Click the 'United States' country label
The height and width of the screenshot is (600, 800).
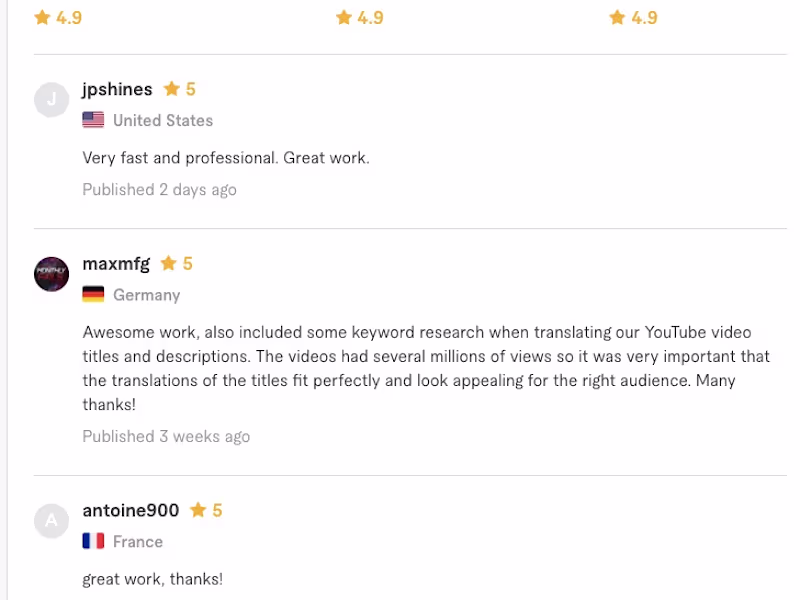pos(162,120)
